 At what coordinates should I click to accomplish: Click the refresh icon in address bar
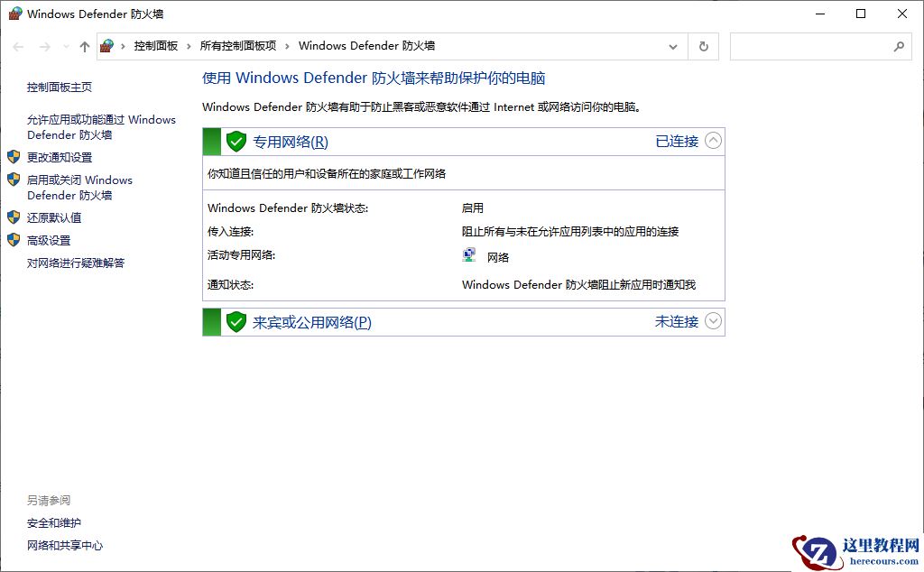point(703,46)
